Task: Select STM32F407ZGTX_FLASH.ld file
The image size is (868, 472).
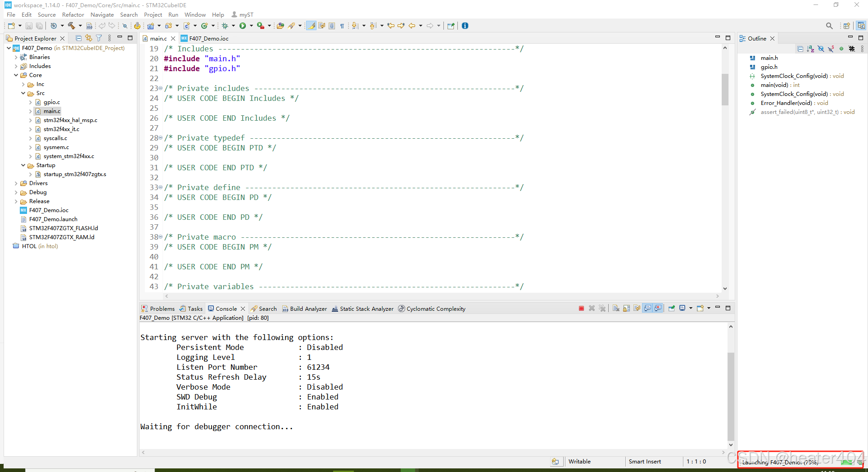Action: coord(63,228)
